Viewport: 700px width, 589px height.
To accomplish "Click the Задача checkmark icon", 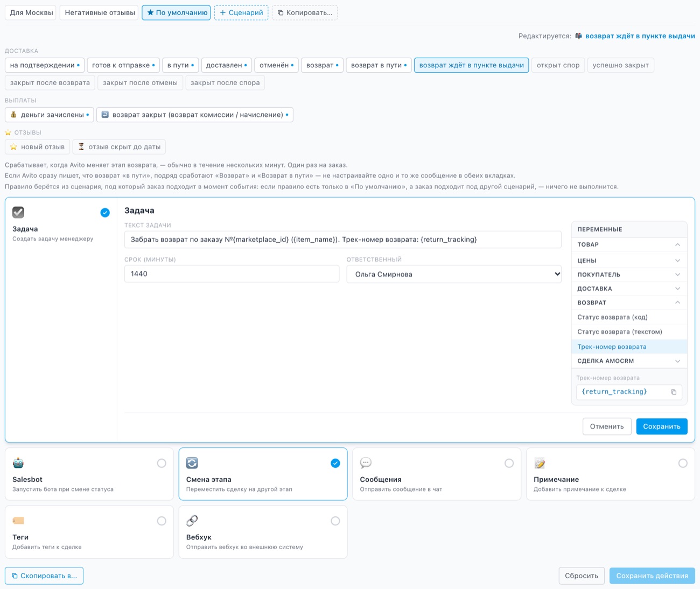I will click(18, 212).
